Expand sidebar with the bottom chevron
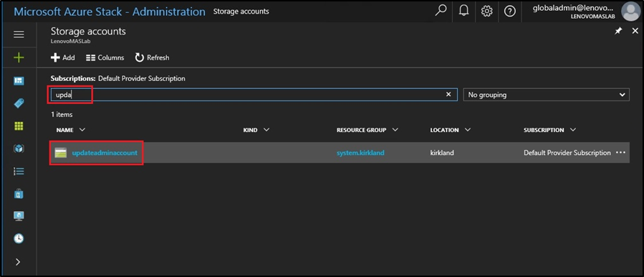Screen dimensions: 644x277 click(x=18, y=262)
